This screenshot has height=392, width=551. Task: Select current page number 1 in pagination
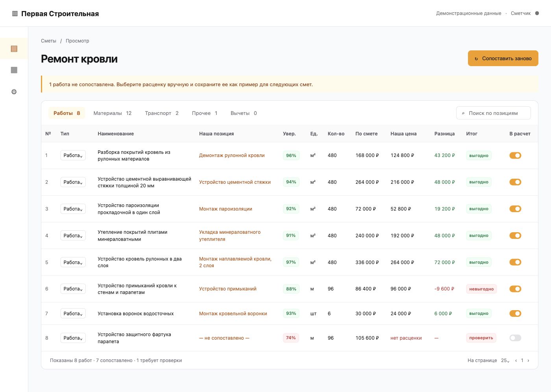522,361
